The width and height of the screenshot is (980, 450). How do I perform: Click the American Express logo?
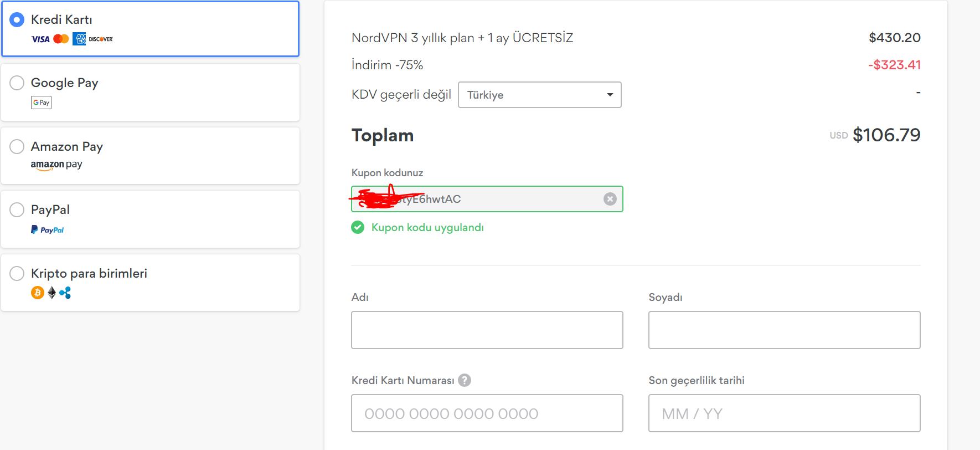[79, 39]
